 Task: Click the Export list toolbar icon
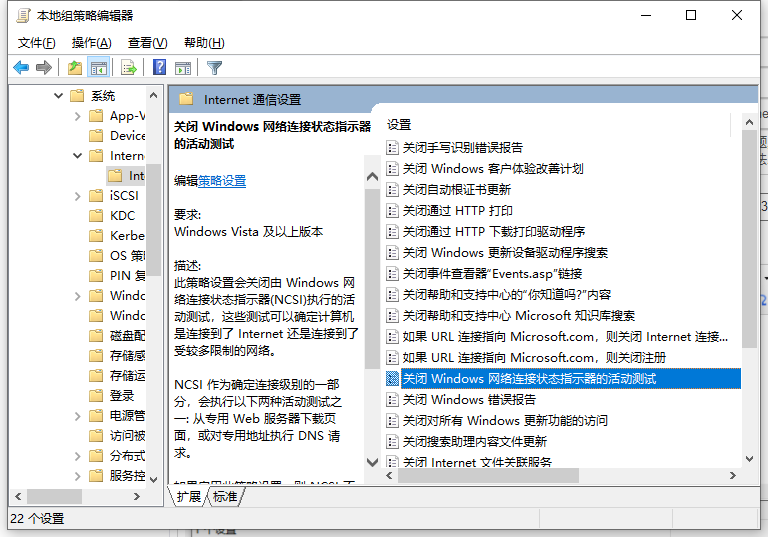[x=128, y=67]
